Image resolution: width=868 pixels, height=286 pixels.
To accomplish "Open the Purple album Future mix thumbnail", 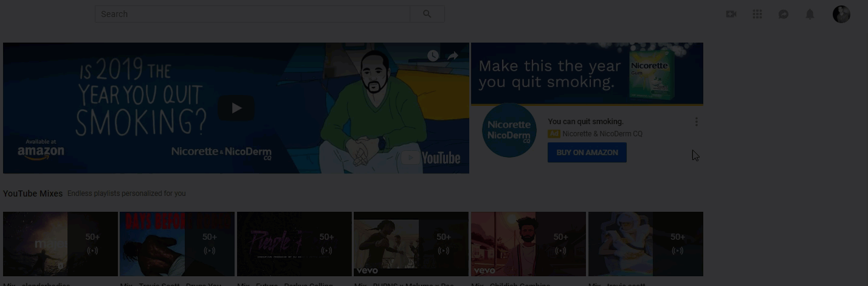I will (294, 244).
